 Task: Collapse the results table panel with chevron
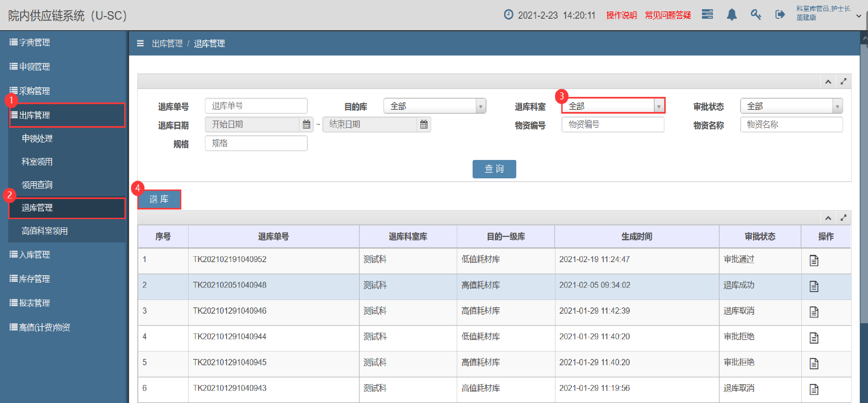coord(828,218)
